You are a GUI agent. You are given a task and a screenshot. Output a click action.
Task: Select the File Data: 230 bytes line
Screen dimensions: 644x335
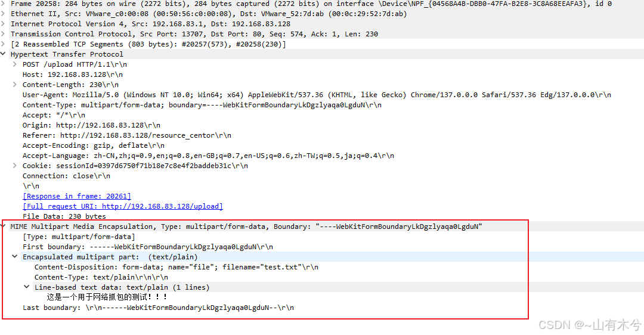click(64, 216)
